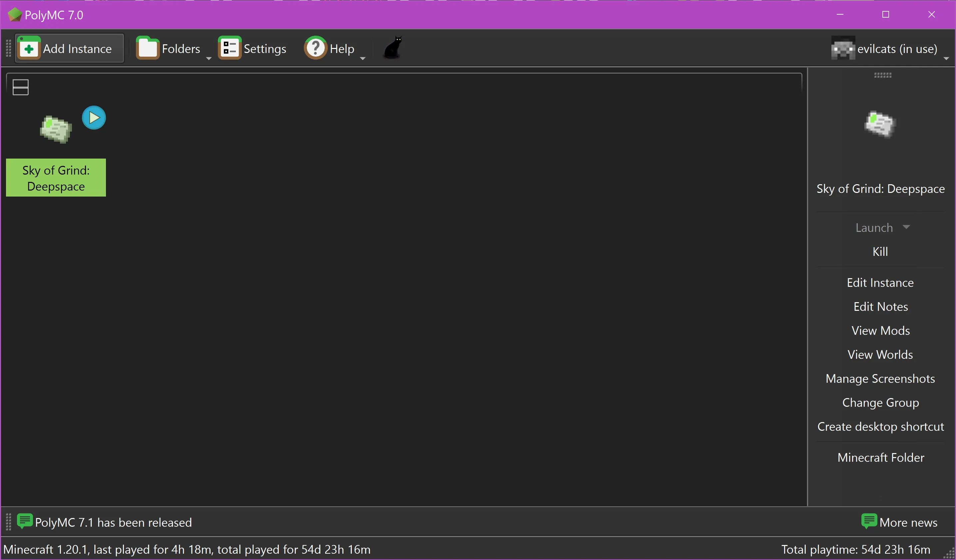The width and height of the screenshot is (956, 560).
Task: Click the Minecraft 1.20.1 status bar text
Action: pos(187,549)
